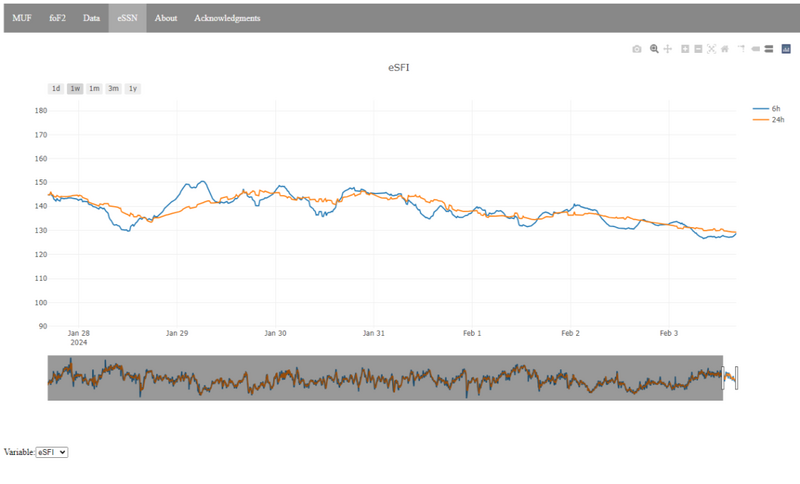The image size is (800, 484).
Task: Click the Feb 1 axis label
Action: [472, 333]
